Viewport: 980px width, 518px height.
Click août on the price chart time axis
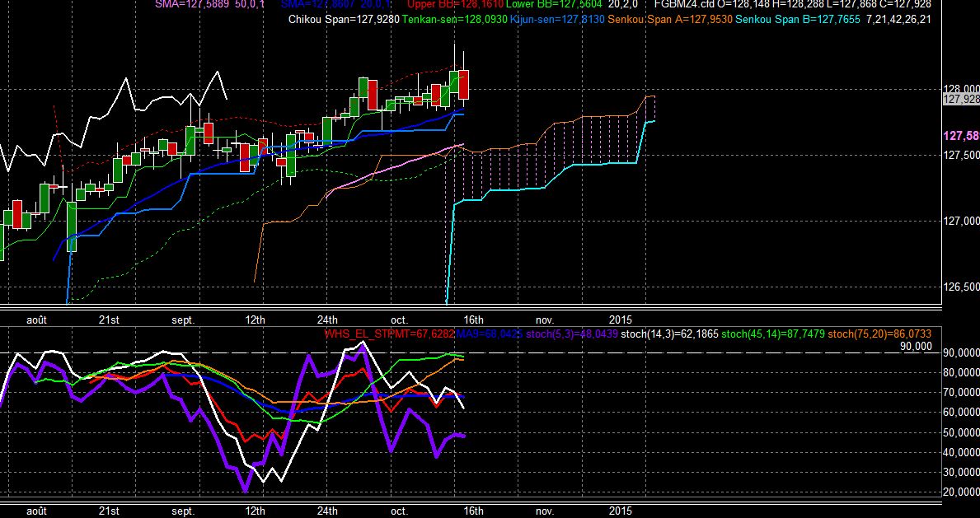37,320
